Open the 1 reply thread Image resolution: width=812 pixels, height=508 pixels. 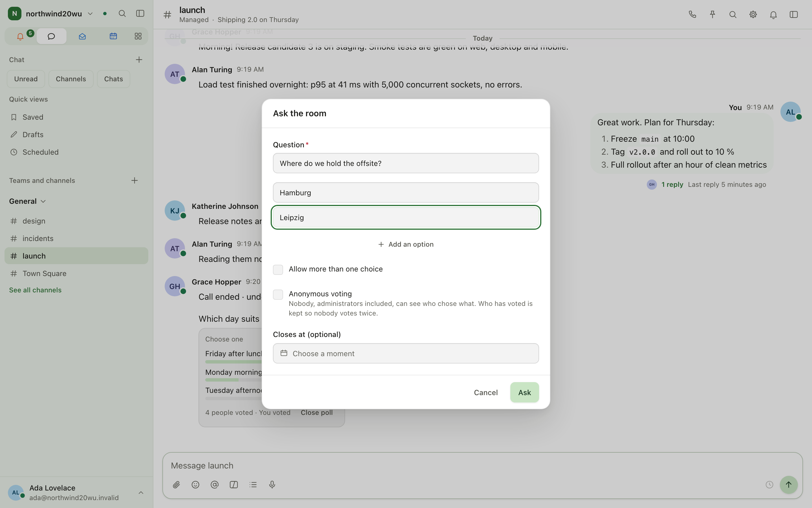[x=672, y=185]
